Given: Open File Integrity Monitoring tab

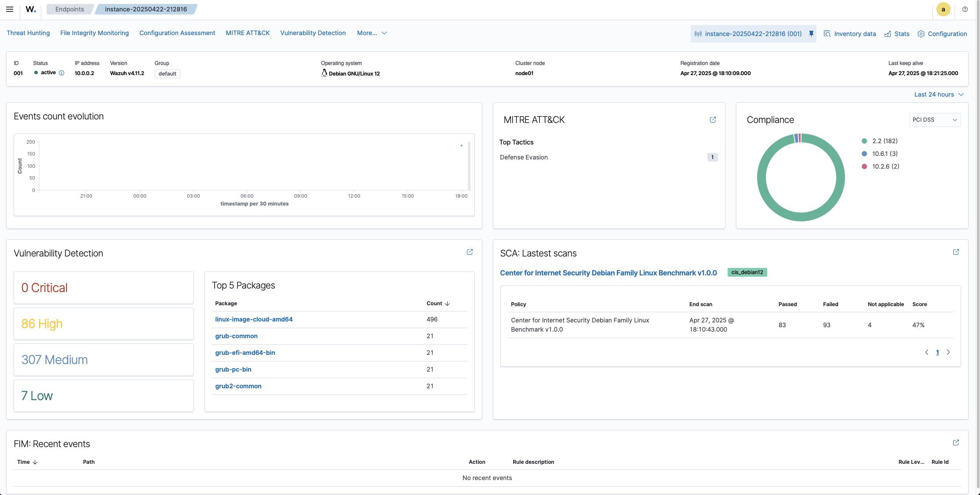Looking at the screenshot, I should click(x=95, y=33).
